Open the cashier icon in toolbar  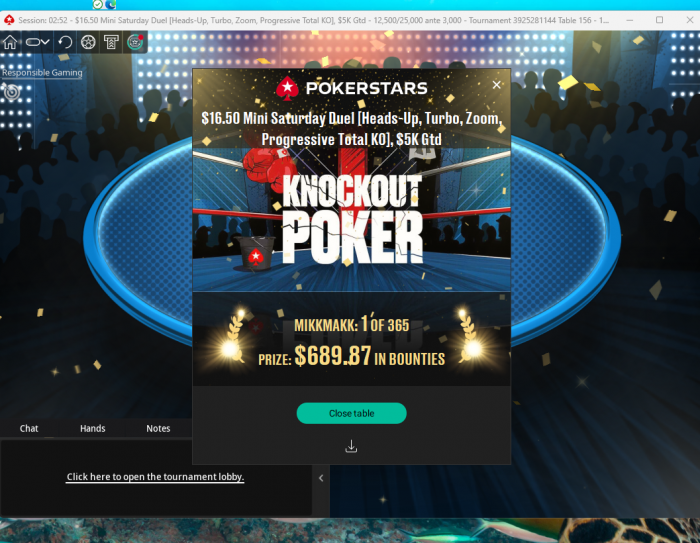point(111,42)
